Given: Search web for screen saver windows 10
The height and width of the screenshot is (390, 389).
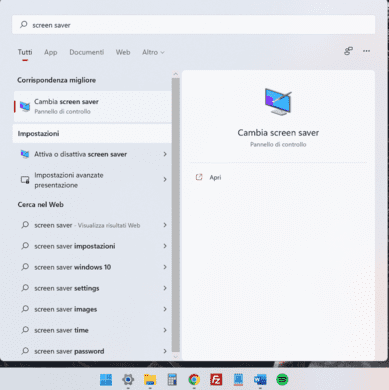Looking at the screenshot, I should pyautogui.click(x=92, y=267).
